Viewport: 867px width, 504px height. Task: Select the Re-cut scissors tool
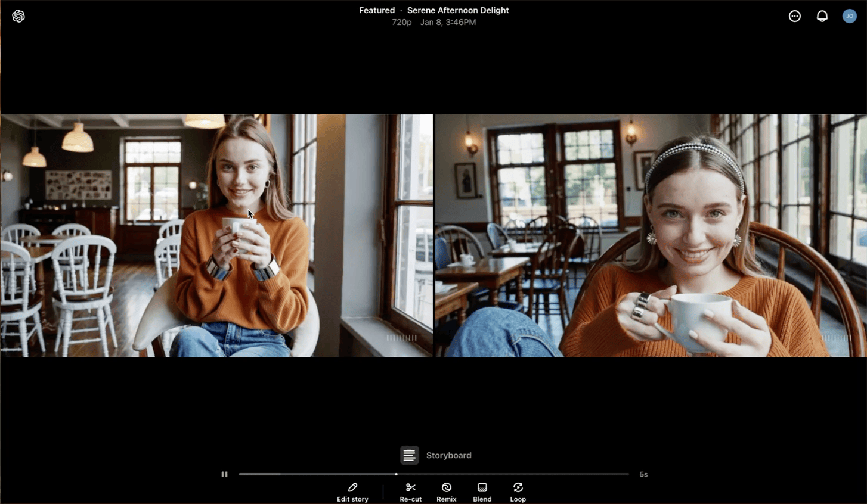point(410,493)
